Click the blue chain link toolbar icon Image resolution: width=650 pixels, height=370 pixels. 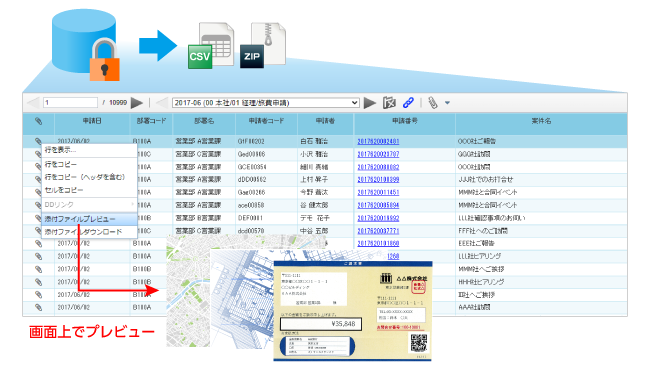tap(408, 103)
